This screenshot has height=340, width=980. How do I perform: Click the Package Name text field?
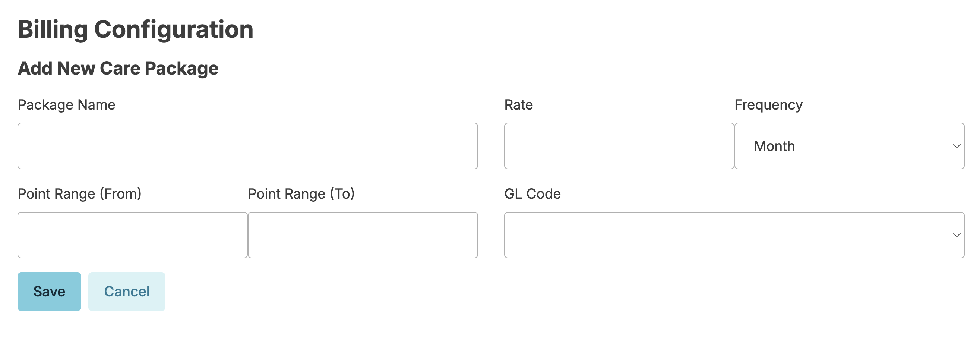[x=247, y=146]
